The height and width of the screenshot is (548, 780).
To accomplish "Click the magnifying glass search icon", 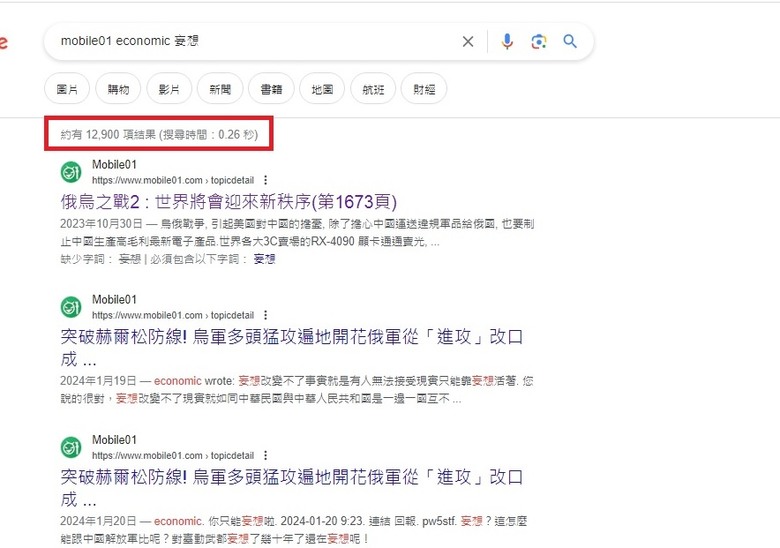I will coord(570,41).
